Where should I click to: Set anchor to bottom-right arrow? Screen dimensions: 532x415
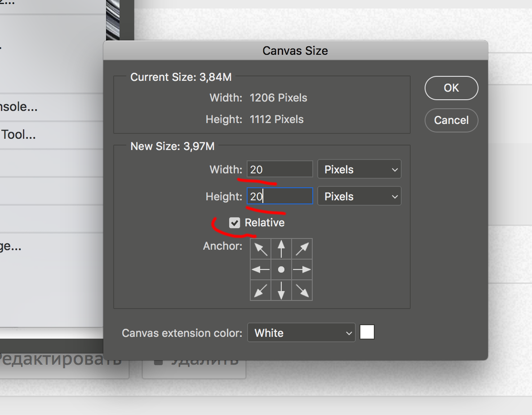[302, 290]
